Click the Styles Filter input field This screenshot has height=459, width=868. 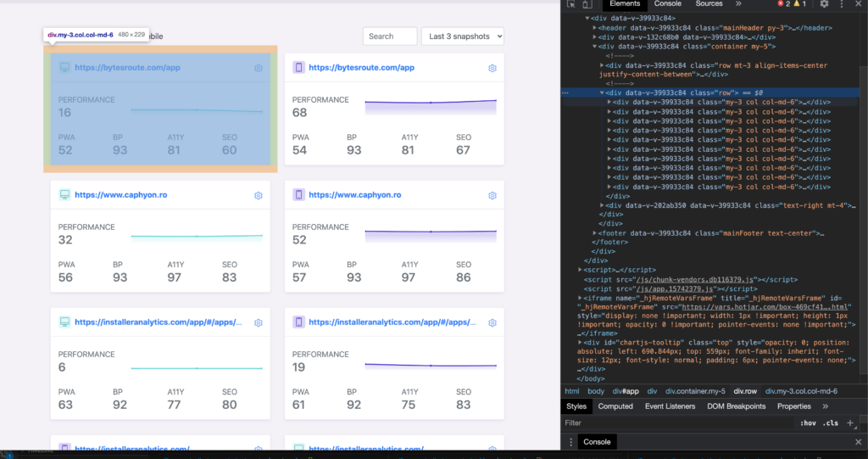[x=678, y=423]
